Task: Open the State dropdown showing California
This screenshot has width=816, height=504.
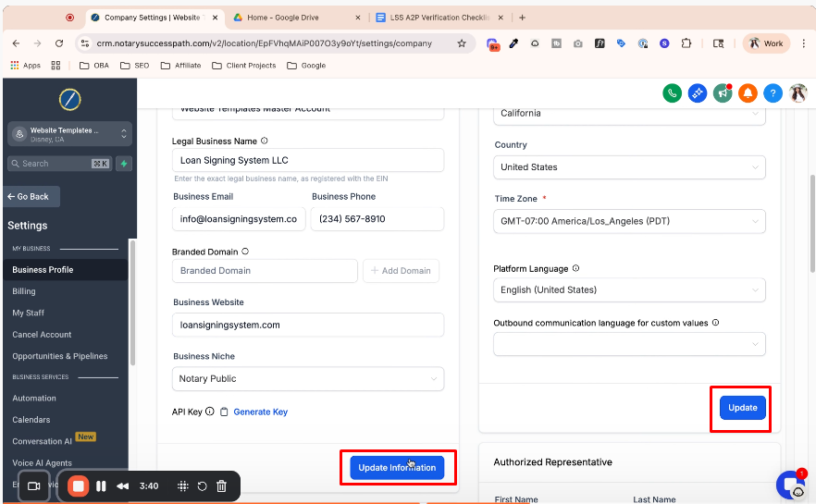Action: coord(629,114)
